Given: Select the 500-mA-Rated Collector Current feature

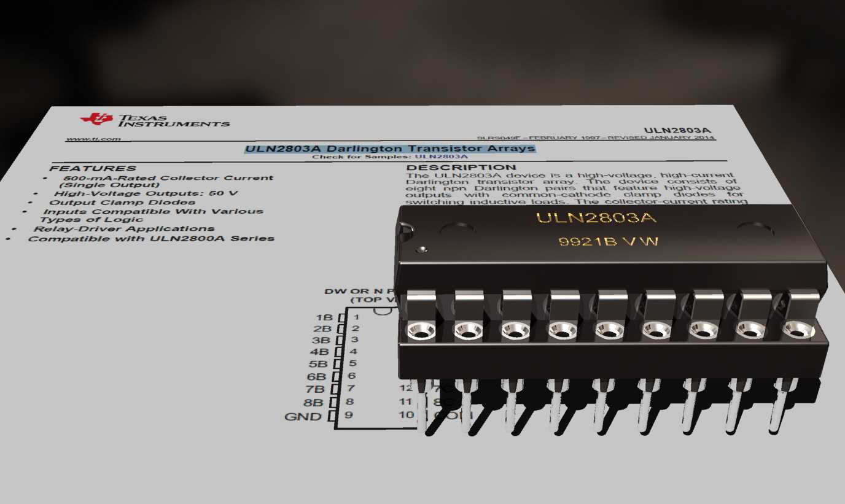Looking at the screenshot, I should point(166,181).
